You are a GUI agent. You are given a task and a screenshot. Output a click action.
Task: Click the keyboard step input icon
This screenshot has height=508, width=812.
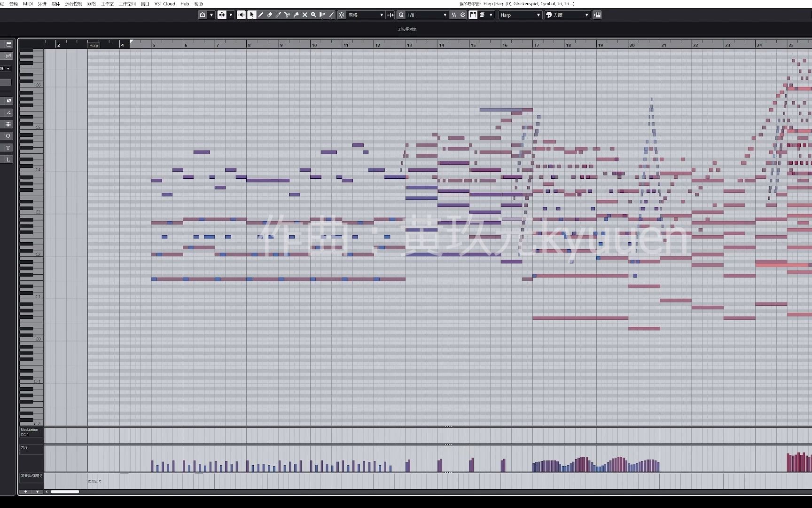point(597,15)
